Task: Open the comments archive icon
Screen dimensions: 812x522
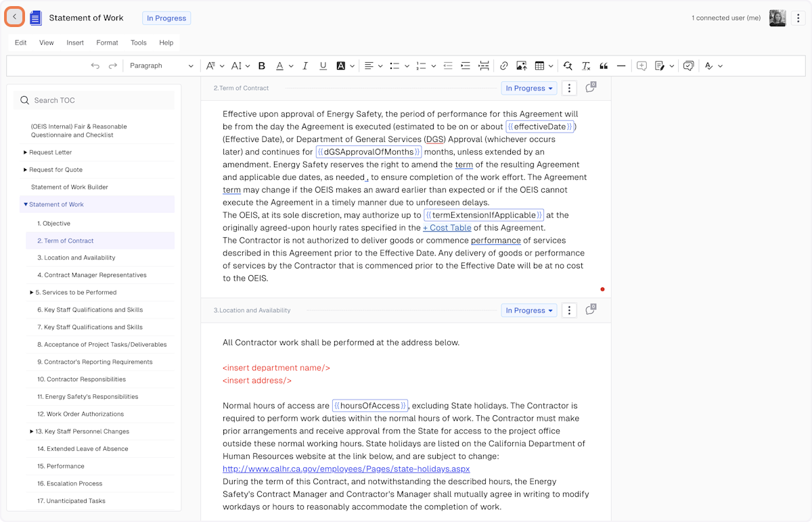Action: (x=688, y=66)
